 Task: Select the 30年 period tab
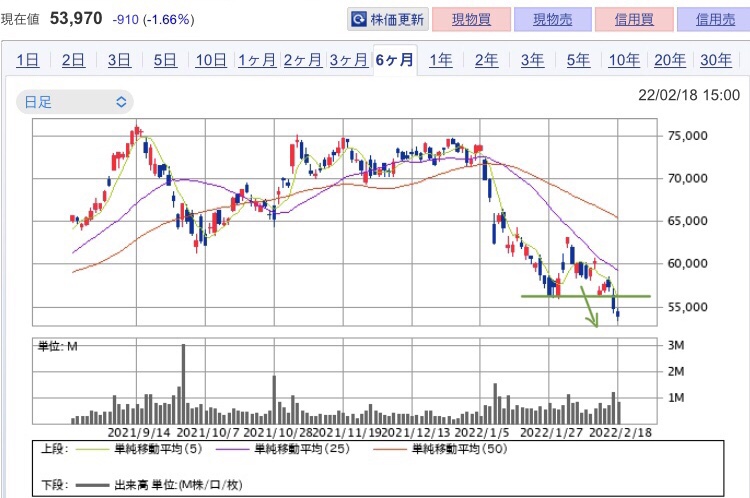coord(716,60)
